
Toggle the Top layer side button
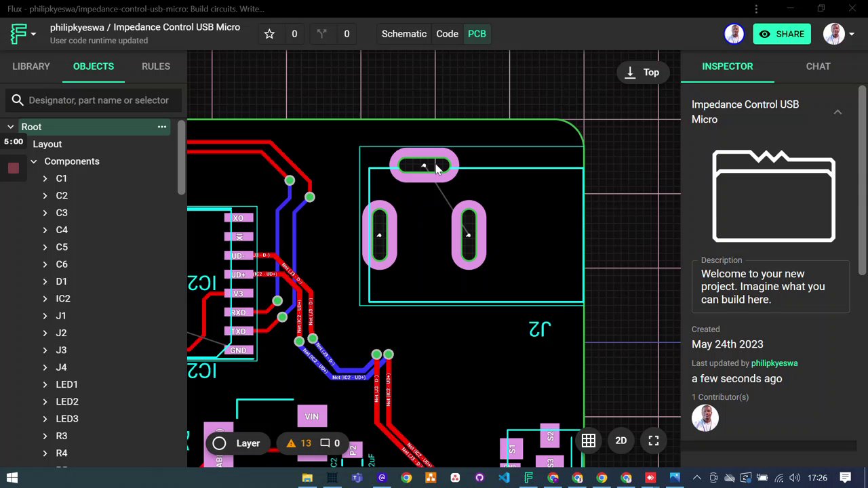(642, 73)
